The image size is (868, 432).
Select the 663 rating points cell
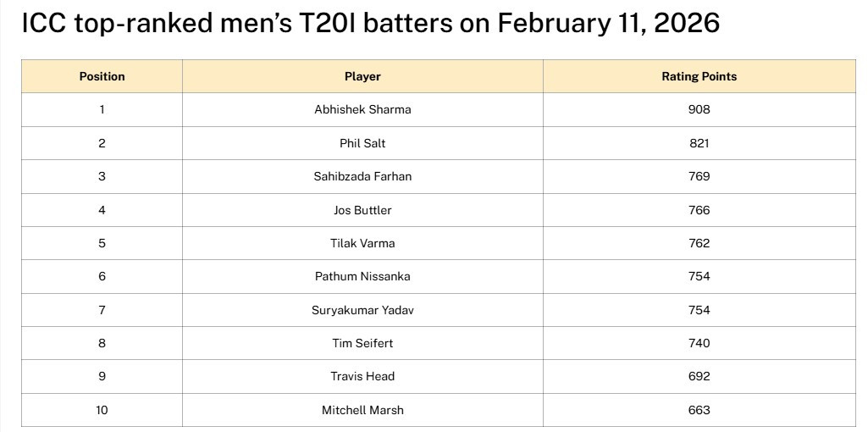[x=699, y=410]
